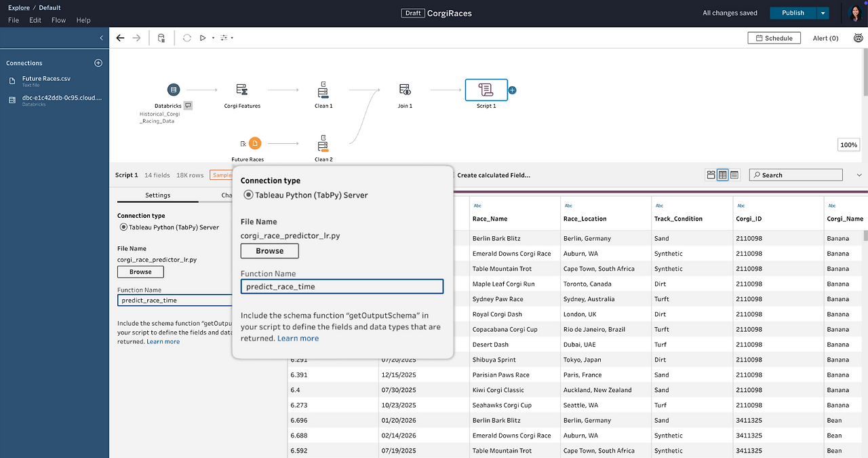This screenshot has height=458, width=868.
Task: Click the 14 fields summary text
Action: tap(157, 175)
